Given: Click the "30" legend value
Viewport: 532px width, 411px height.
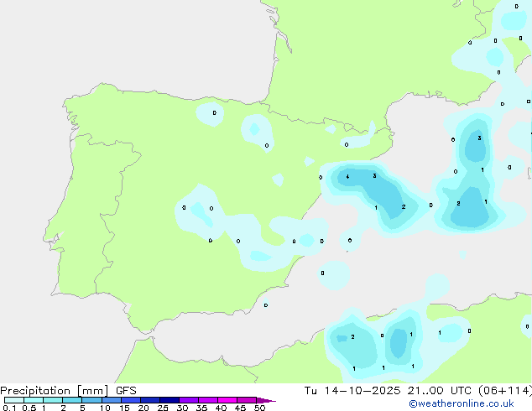Looking at the screenshot, I should tap(182, 408).
